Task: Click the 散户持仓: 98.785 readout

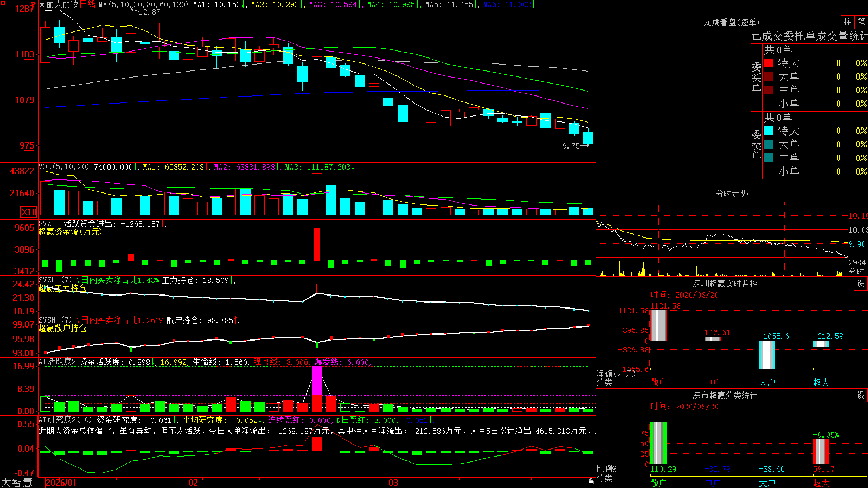Action: [202, 320]
